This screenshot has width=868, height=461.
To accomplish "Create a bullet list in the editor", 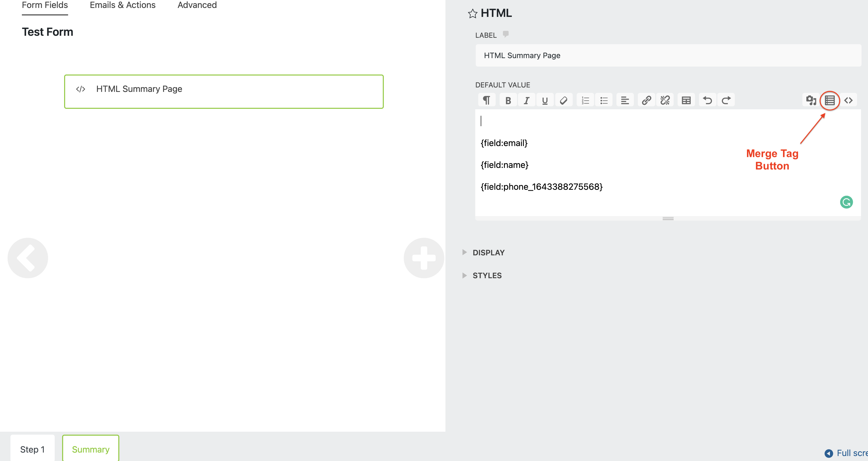I will coord(604,100).
